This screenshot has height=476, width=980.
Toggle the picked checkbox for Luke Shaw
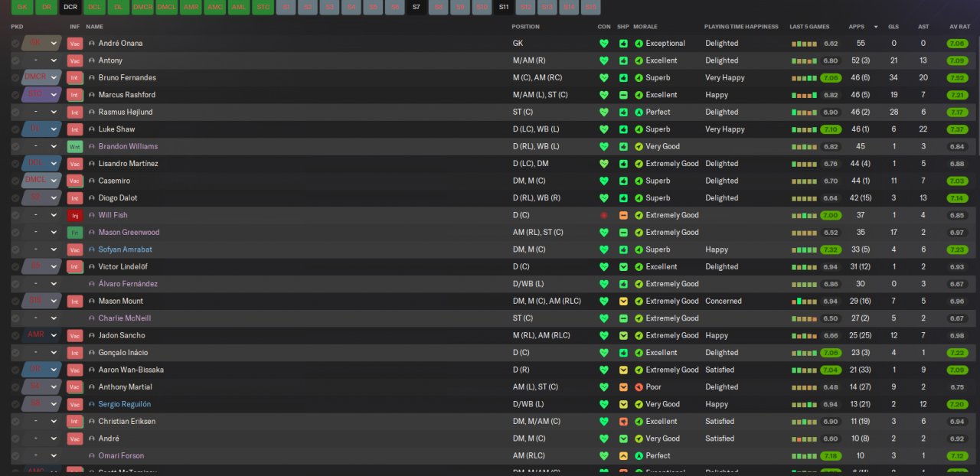(x=15, y=129)
